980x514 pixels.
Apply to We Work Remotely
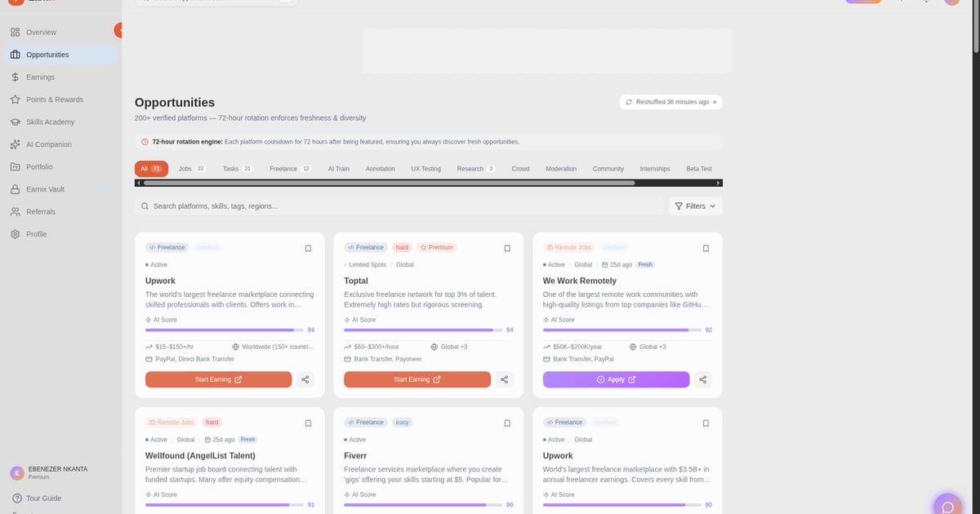[x=616, y=379]
